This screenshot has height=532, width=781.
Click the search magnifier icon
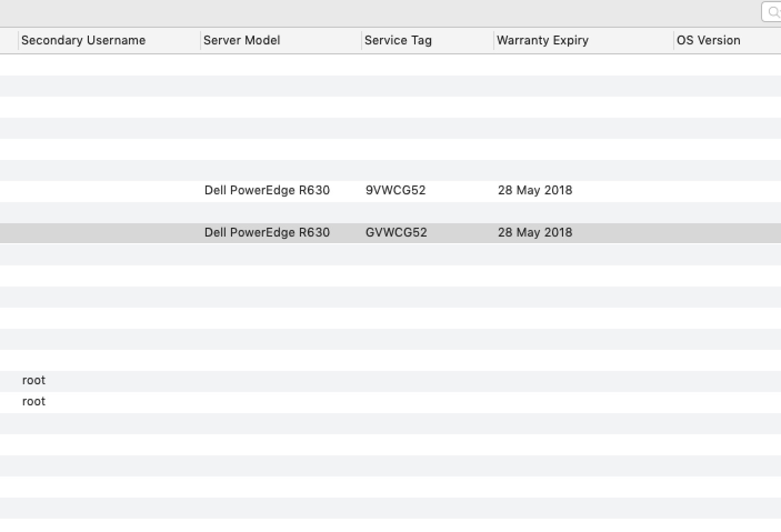773,12
